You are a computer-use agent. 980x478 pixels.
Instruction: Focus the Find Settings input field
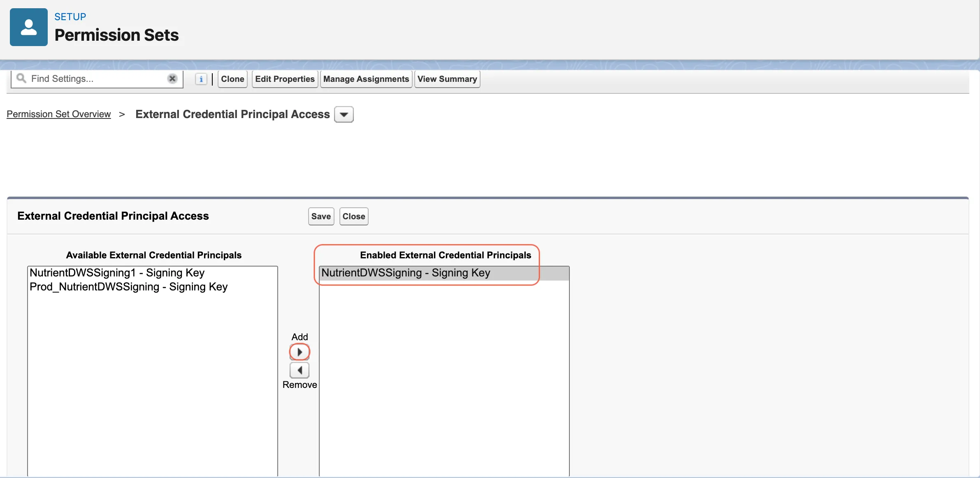pyautogui.click(x=97, y=79)
